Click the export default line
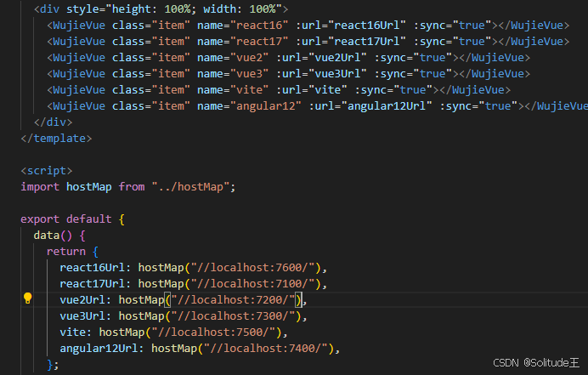 [72, 219]
